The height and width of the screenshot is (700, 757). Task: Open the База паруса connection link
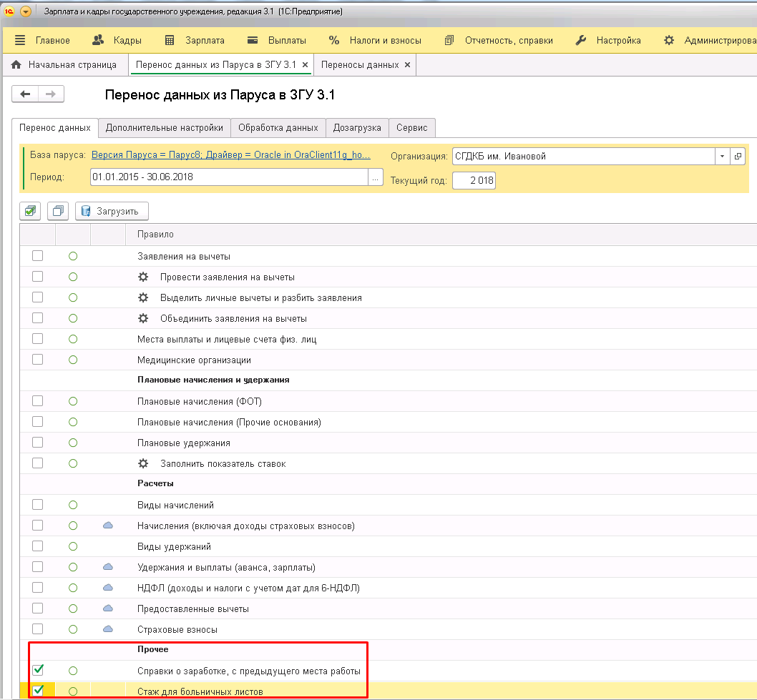coord(231,155)
